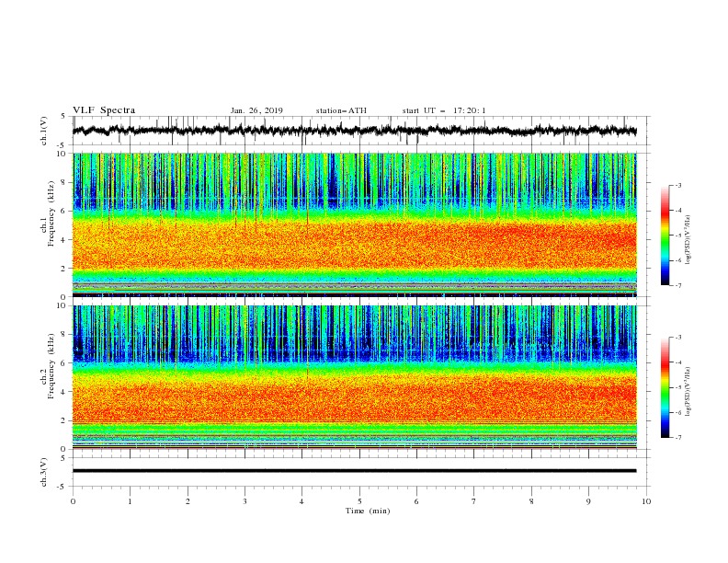The image size is (728, 563).
Task: Click time axis tick label '8'
Action: pyautogui.click(x=531, y=501)
